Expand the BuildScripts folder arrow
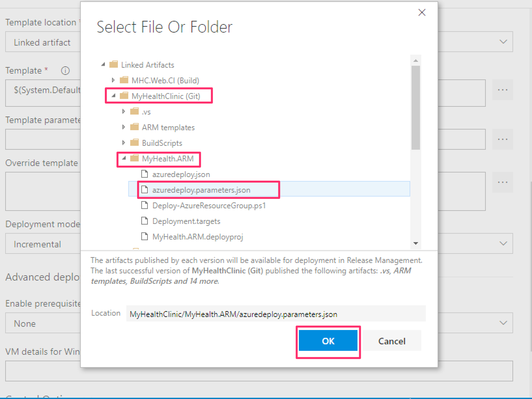The width and height of the screenshot is (532, 399). pyautogui.click(x=123, y=143)
